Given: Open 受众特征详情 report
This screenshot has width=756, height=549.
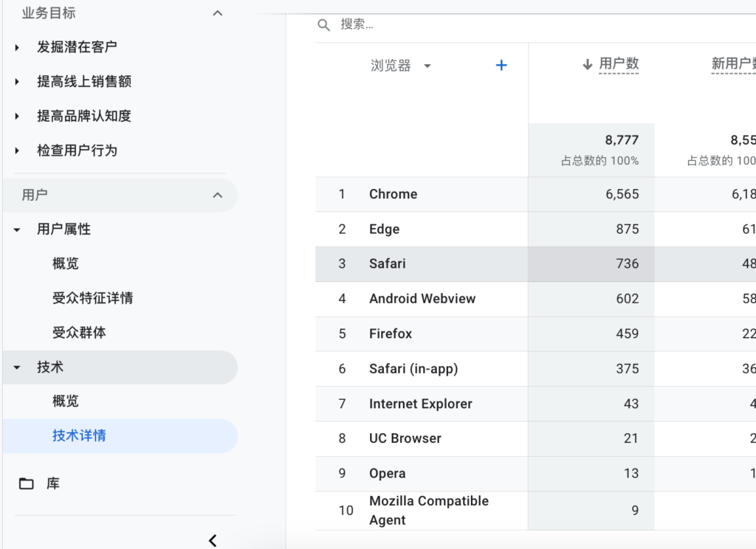Looking at the screenshot, I should (92, 298).
